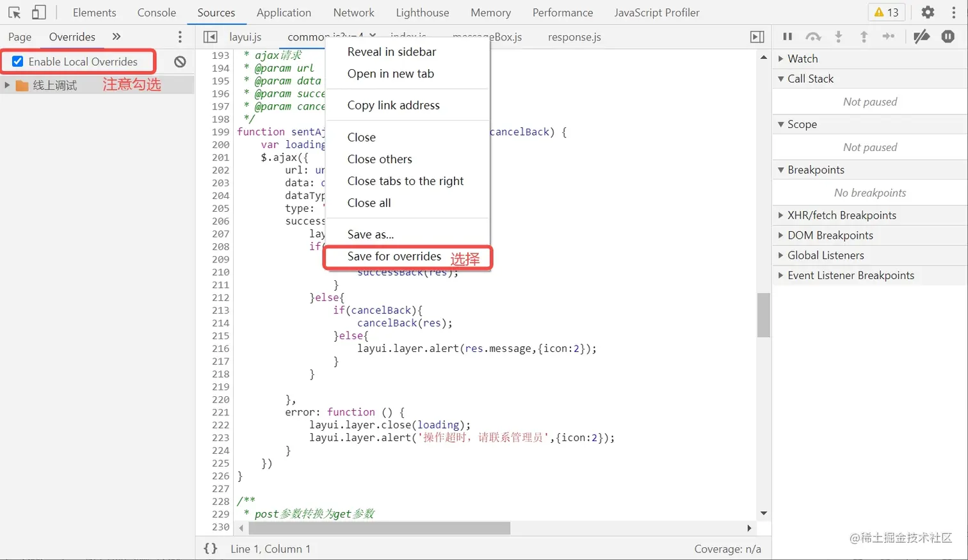Open the JavaScript Profiler panel
968x560 pixels.
(x=657, y=12)
